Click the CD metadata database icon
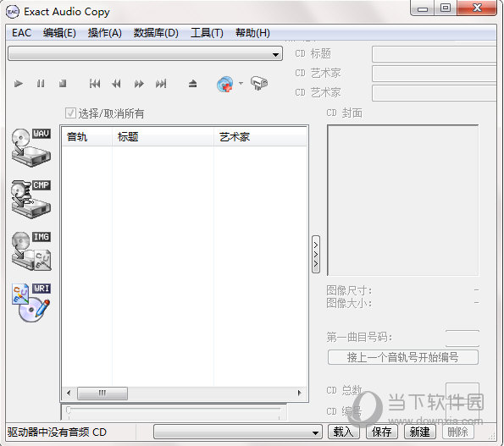The height and width of the screenshot is (446, 504). click(225, 84)
